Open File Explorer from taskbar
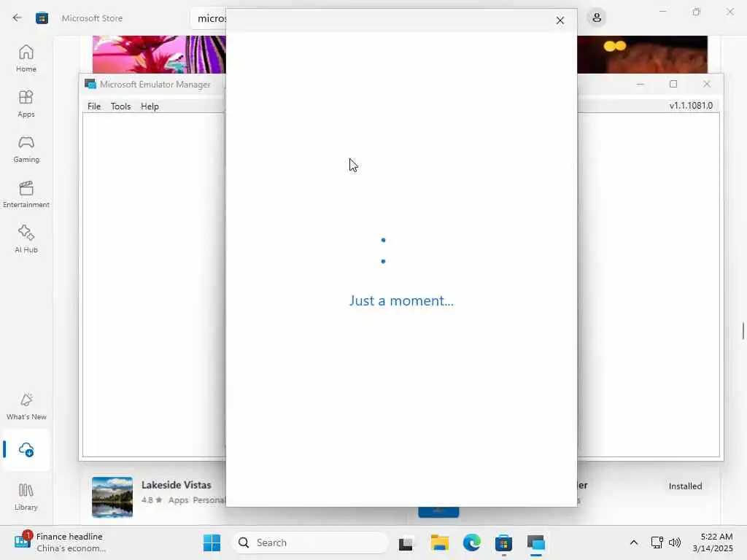 pos(439,542)
